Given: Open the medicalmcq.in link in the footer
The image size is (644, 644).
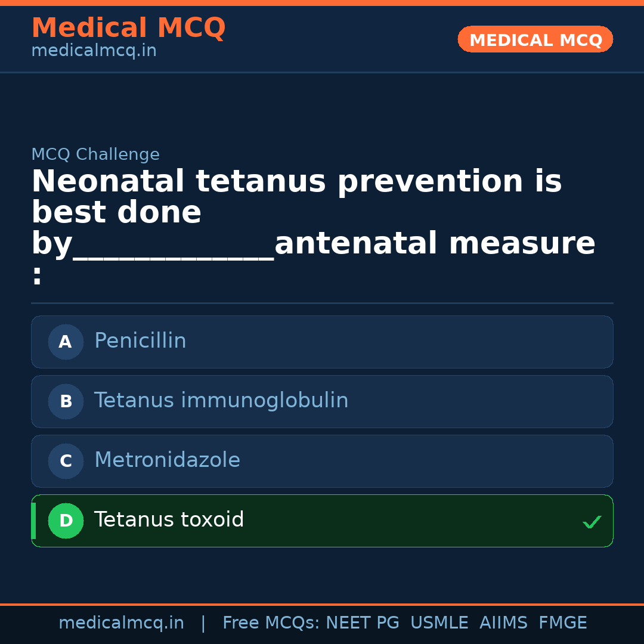Looking at the screenshot, I should (x=121, y=623).
